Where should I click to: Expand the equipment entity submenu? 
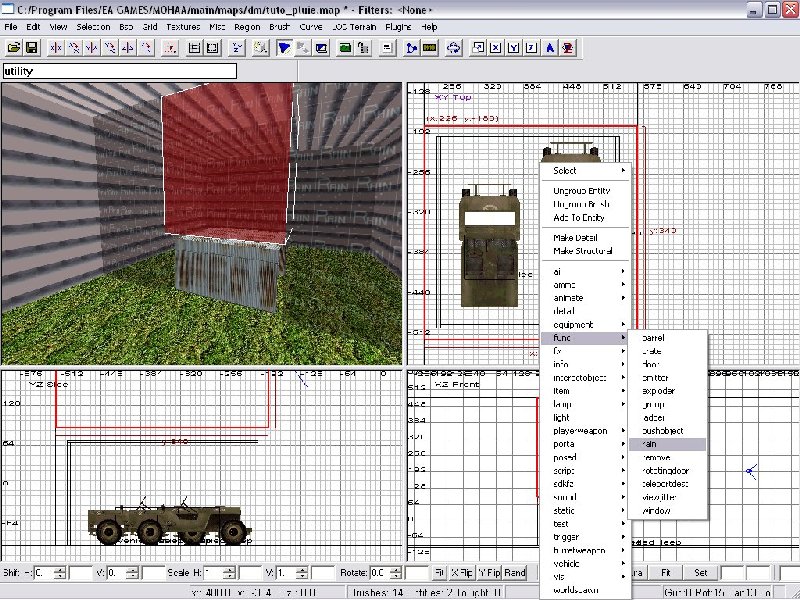586,324
